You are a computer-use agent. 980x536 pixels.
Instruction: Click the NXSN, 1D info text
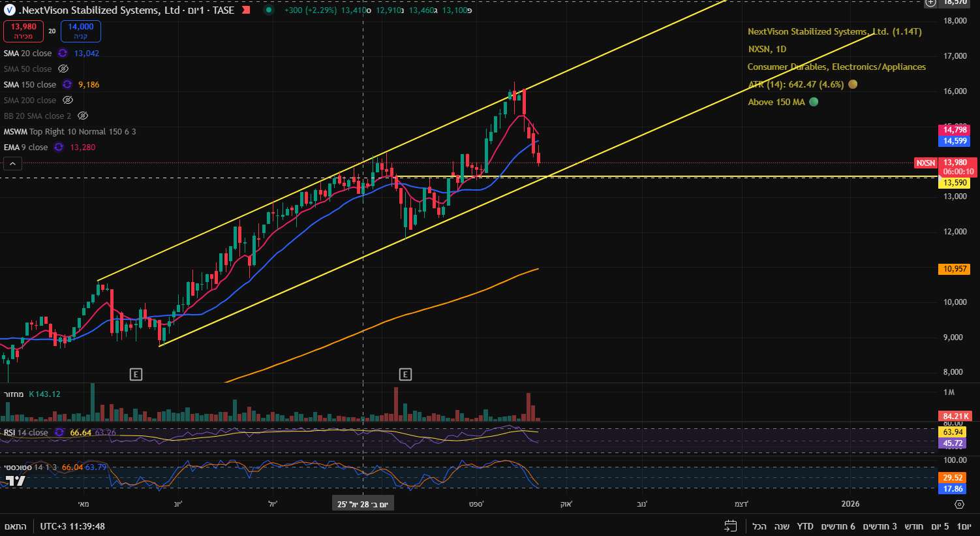(x=767, y=49)
